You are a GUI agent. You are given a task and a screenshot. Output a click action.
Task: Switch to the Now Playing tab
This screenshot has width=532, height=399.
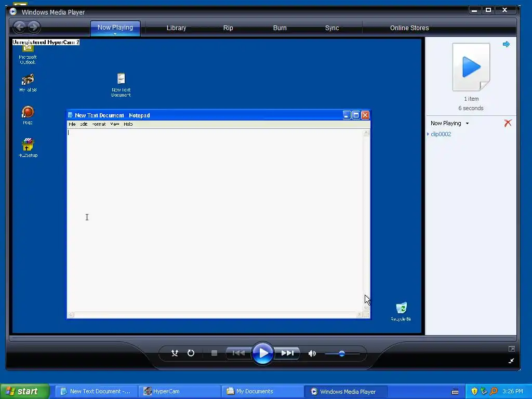pyautogui.click(x=115, y=27)
